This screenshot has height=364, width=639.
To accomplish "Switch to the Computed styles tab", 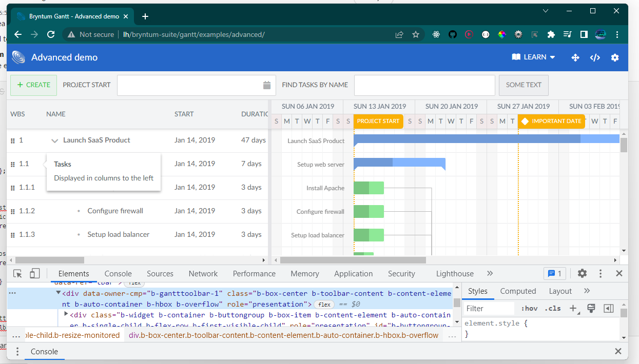I will 517,291.
